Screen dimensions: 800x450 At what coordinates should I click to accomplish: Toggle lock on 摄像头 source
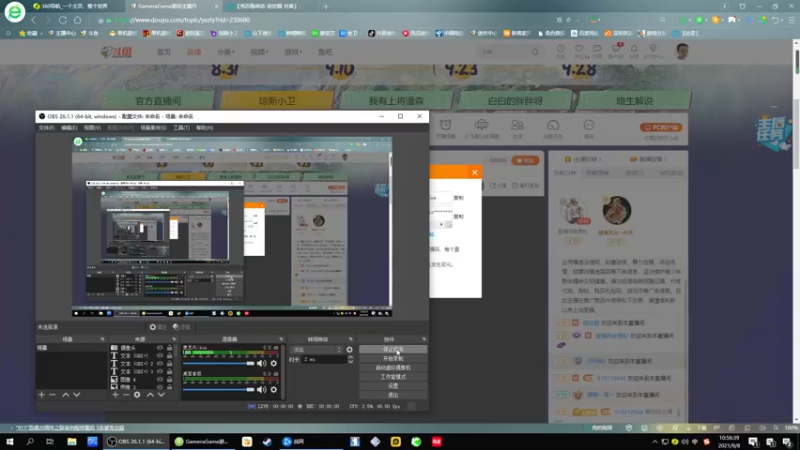pos(169,348)
